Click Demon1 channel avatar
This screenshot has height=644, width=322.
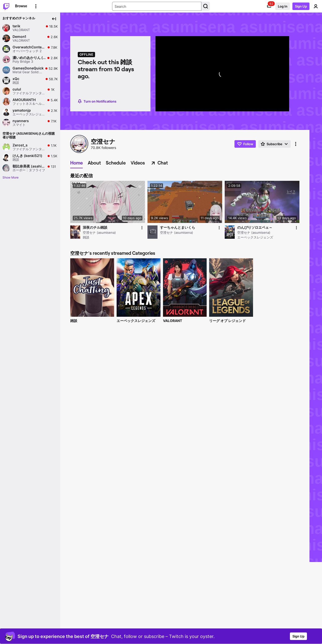(x=6, y=38)
